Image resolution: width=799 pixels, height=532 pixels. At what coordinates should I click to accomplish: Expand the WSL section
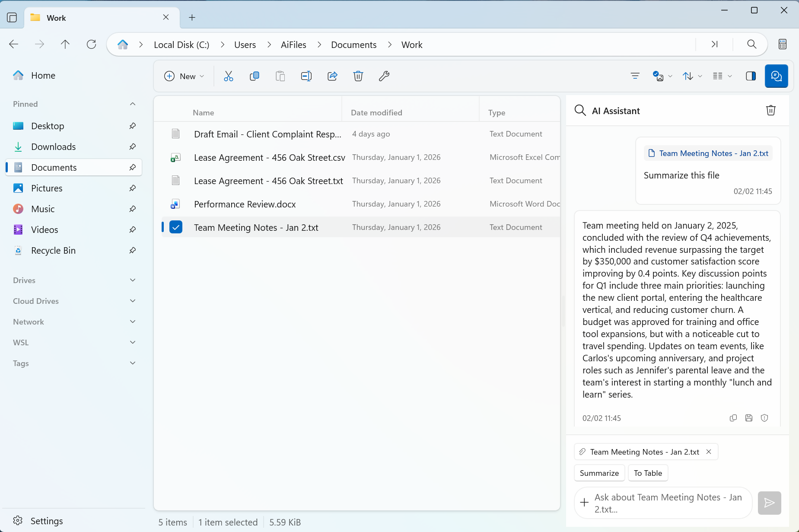coord(133,342)
